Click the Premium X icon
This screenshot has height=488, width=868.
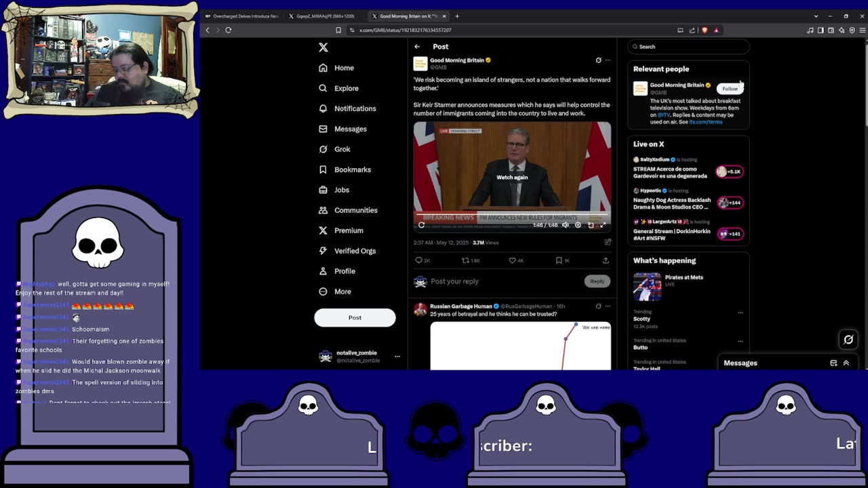pyautogui.click(x=323, y=230)
